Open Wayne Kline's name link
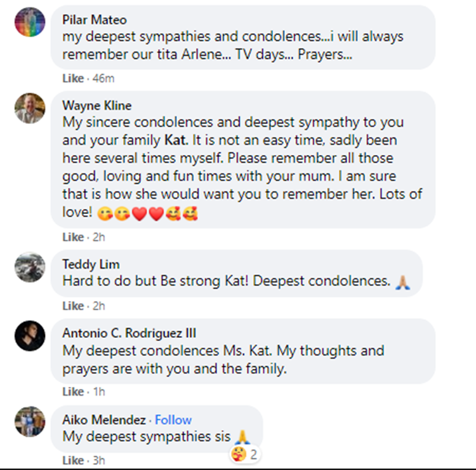Screen dimensions: 476x470 click(x=96, y=105)
